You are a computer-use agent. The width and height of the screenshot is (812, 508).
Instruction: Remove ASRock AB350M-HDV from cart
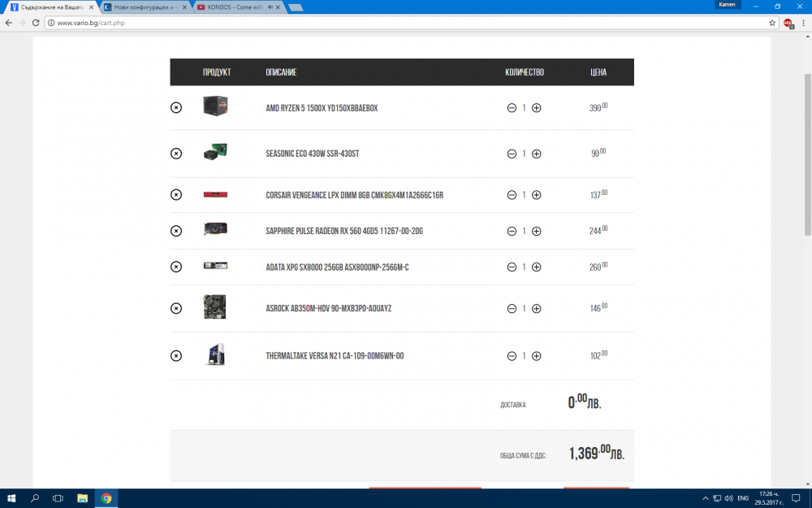176,308
